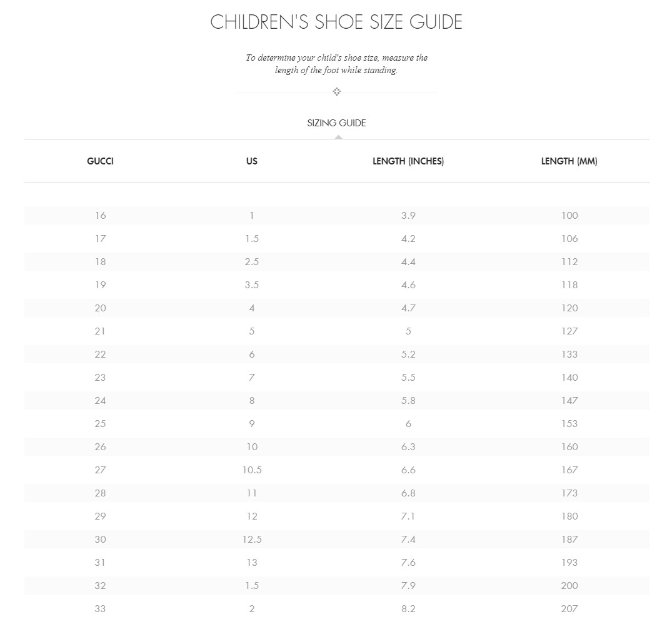Click the US 12.5 size value

click(x=251, y=539)
